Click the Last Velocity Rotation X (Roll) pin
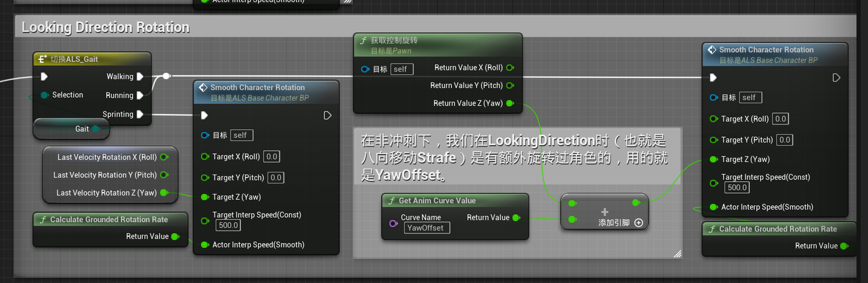 click(164, 157)
